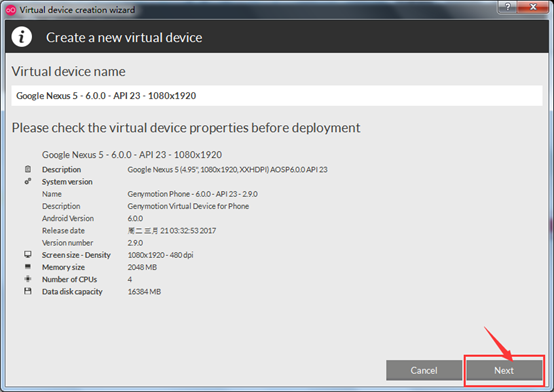Click the 'Release date' label
This screenshot has height=392, width=554.
[63, 231]
